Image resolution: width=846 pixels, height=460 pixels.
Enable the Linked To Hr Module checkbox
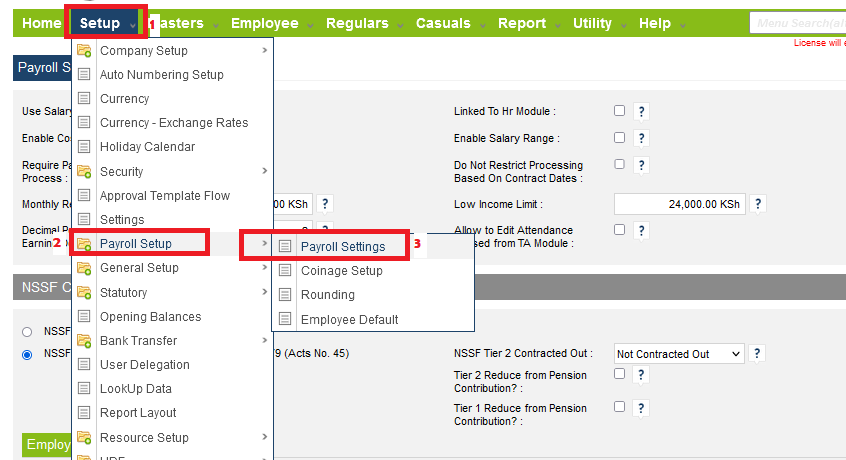(x=620, y=111)
